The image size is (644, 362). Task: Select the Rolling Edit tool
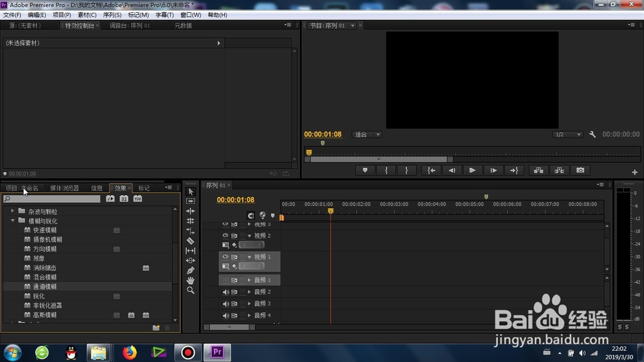tap(191, 221)
